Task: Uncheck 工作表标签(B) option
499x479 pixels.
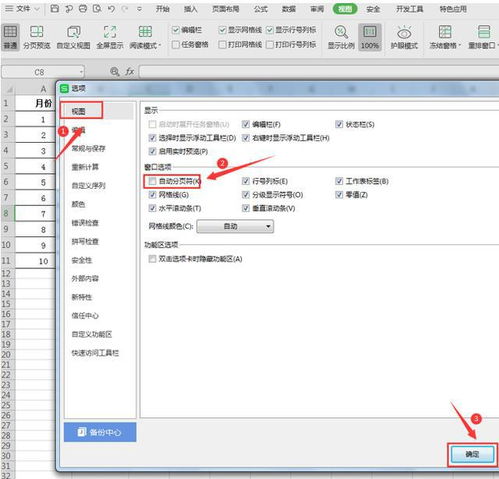Action: click(x=339, y=181)
